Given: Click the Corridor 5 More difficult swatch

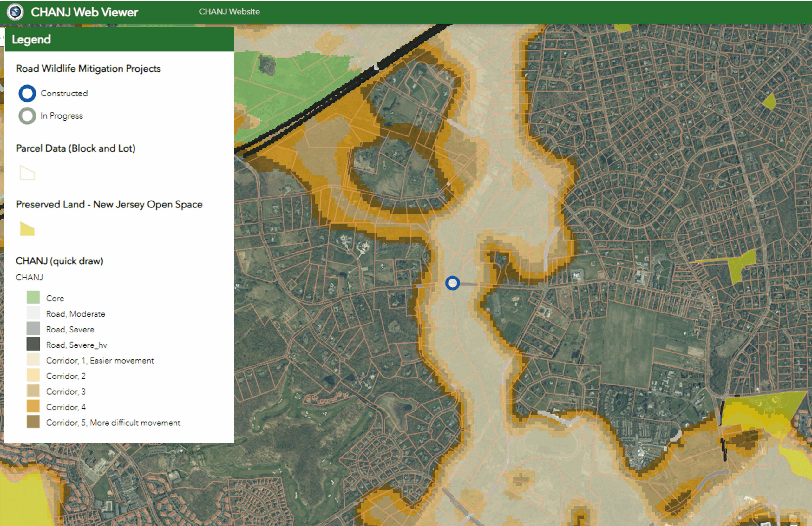Looking at the screenshot, I should (x=33, y=422).
